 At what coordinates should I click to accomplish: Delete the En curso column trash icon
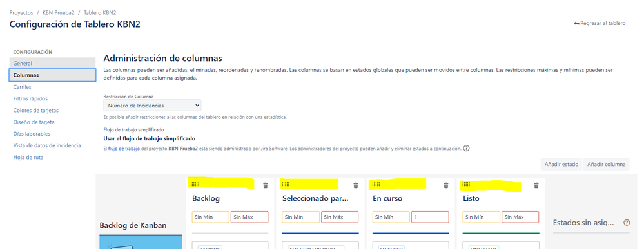point(446,185)
